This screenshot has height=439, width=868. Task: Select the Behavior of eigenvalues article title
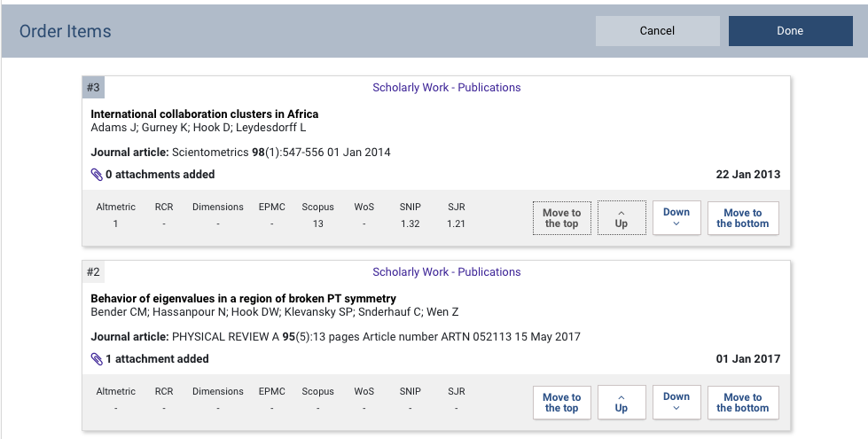(243, 299)
